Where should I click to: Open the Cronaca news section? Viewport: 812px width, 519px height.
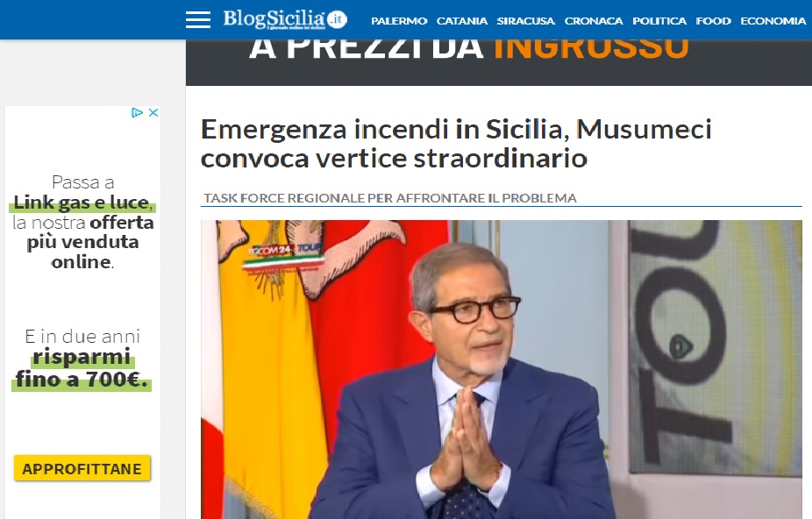pos(594,21)
